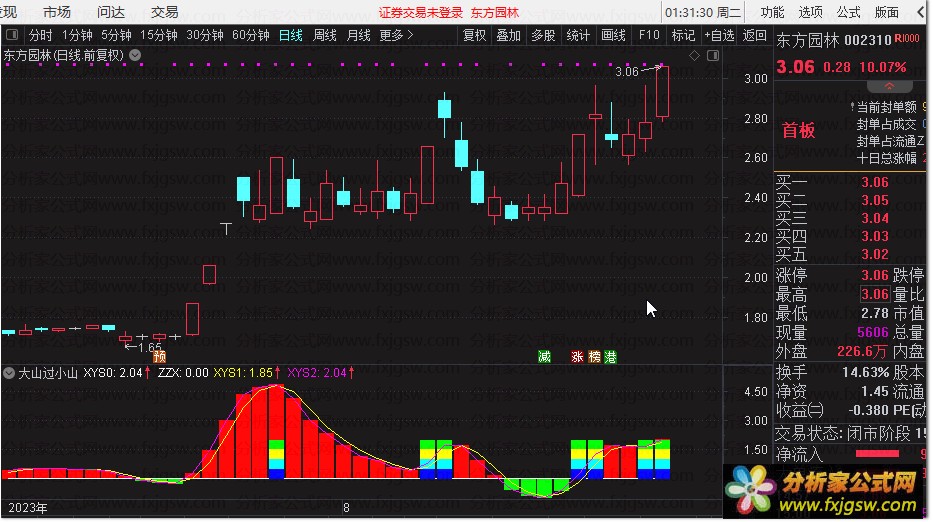Switch to 60分钟 period

pos(251,35)
